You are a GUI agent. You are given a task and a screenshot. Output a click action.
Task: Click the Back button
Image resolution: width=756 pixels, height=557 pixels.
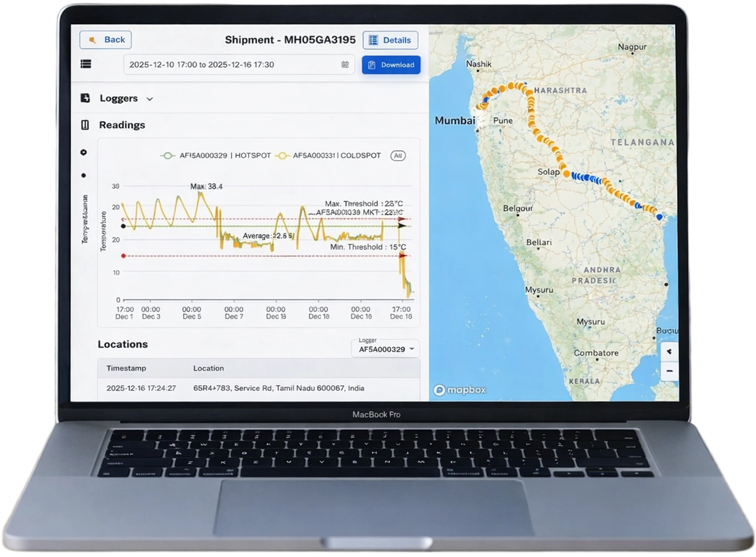point(105,39)
